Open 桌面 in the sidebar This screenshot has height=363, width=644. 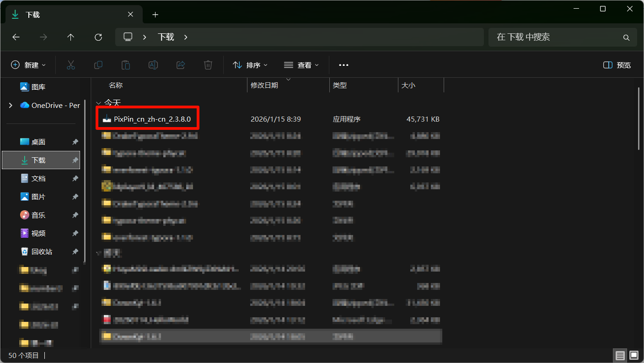point(38,142)
